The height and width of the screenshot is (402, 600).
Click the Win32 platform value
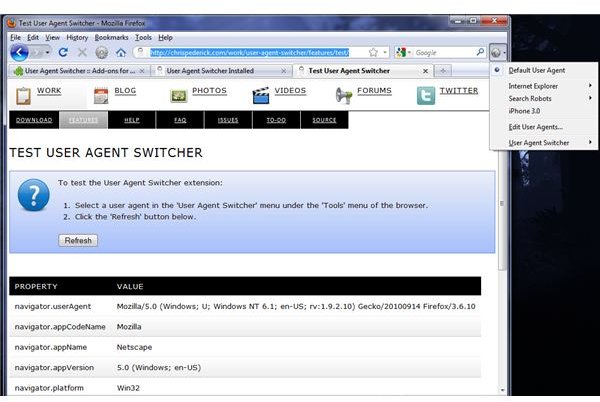tap(128, 388)
